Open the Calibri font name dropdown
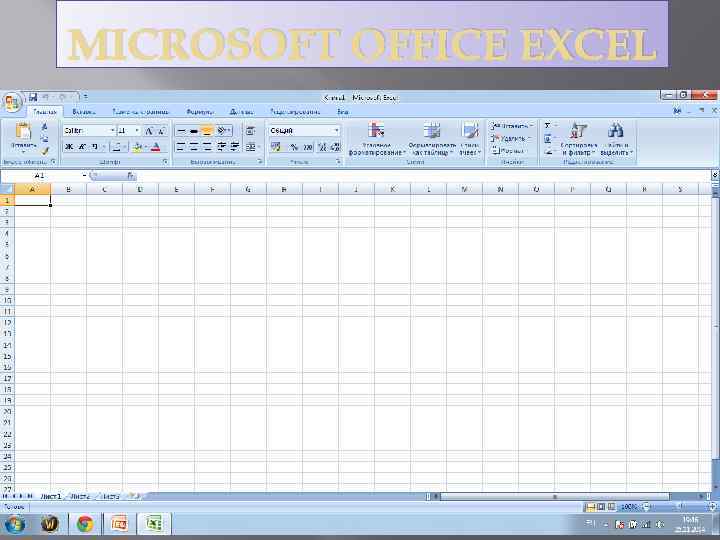This screenshot has height=540, width=720. click(112, 131)
